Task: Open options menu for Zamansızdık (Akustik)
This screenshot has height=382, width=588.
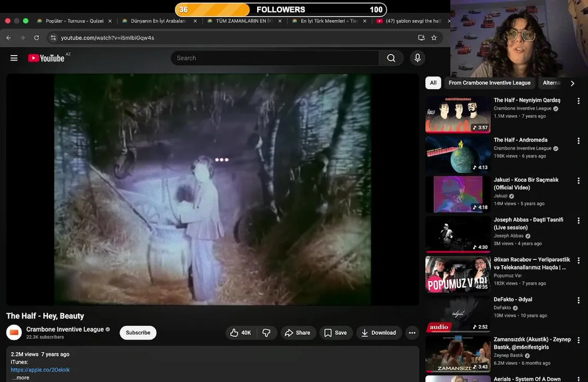Action: click(578, 340)
